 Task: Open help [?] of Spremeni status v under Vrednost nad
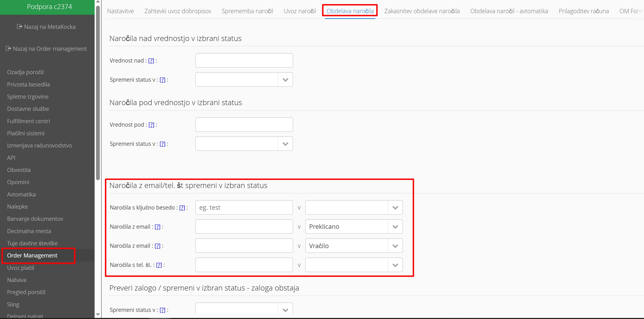click(162, 80)
